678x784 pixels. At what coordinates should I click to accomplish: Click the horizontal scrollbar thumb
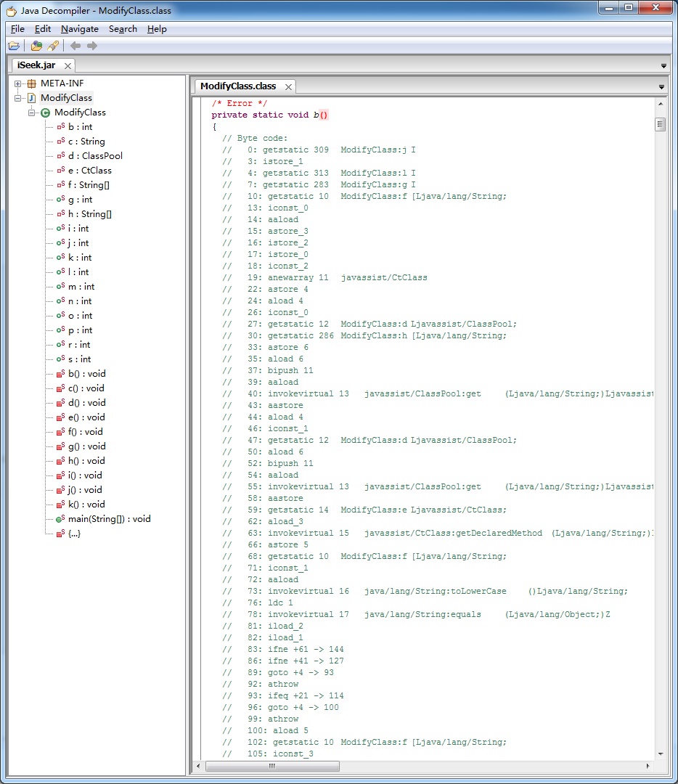(272, 766)
